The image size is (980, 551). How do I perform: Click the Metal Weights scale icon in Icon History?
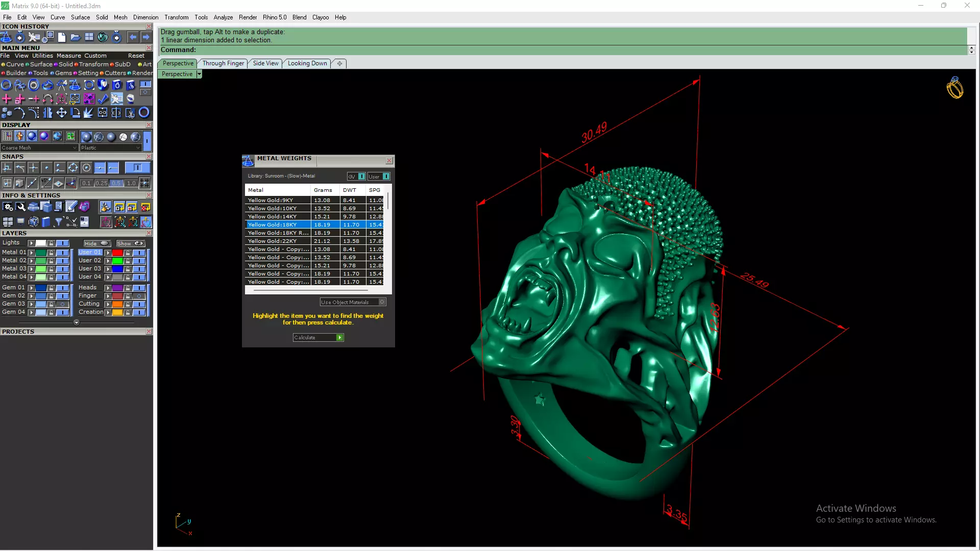point(6,37)
